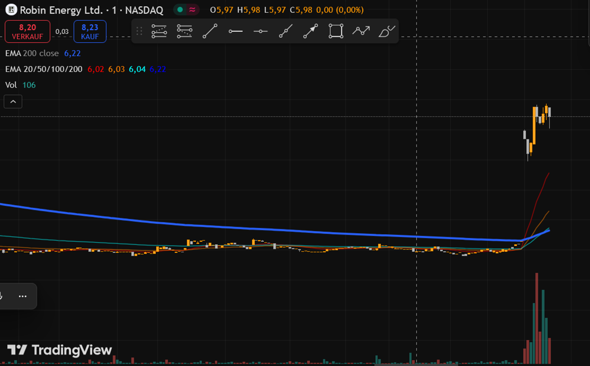This screenshot has width=590, height=366.
Task: Click the open price O5,97
Action: (x=222, y=10)
